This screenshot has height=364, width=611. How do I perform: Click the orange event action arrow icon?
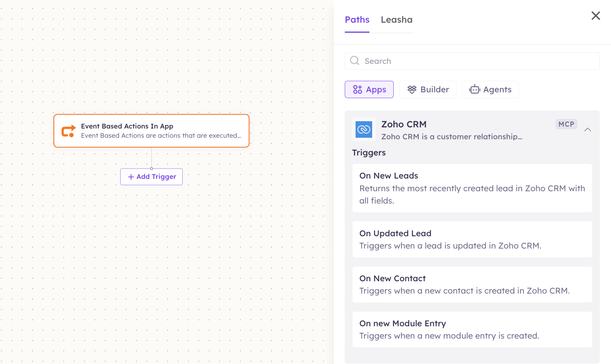point(69,131)
